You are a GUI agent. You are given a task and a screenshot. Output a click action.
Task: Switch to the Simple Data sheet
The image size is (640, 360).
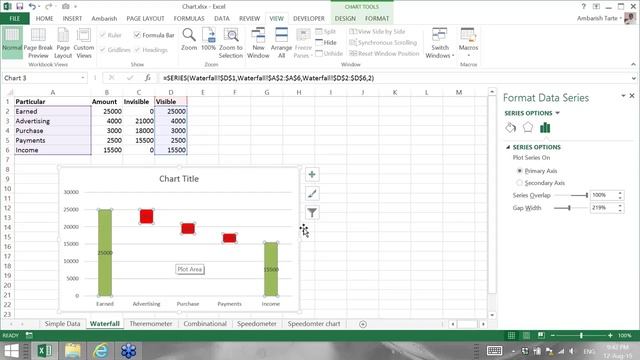pos(62,324)
